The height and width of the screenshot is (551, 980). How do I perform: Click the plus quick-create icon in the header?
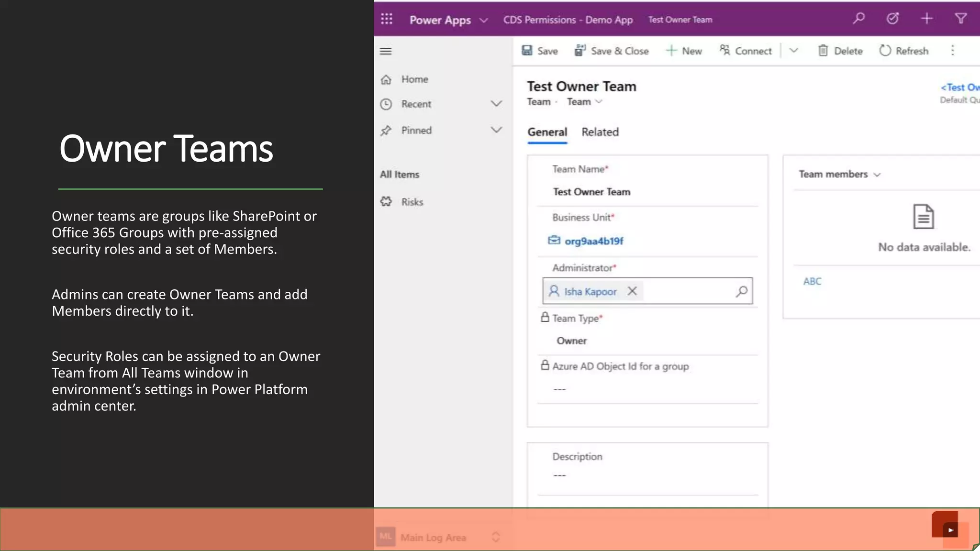tap(927, 19)
